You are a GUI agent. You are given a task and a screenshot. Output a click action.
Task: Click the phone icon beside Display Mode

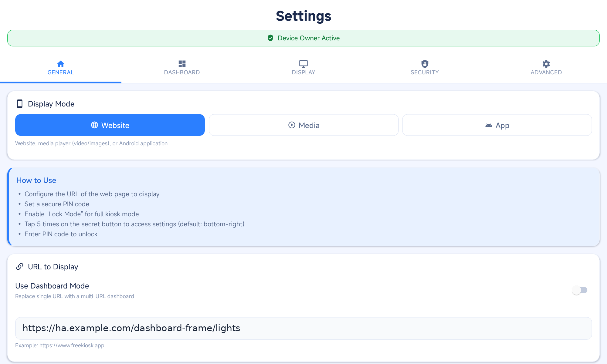(20, 104)
